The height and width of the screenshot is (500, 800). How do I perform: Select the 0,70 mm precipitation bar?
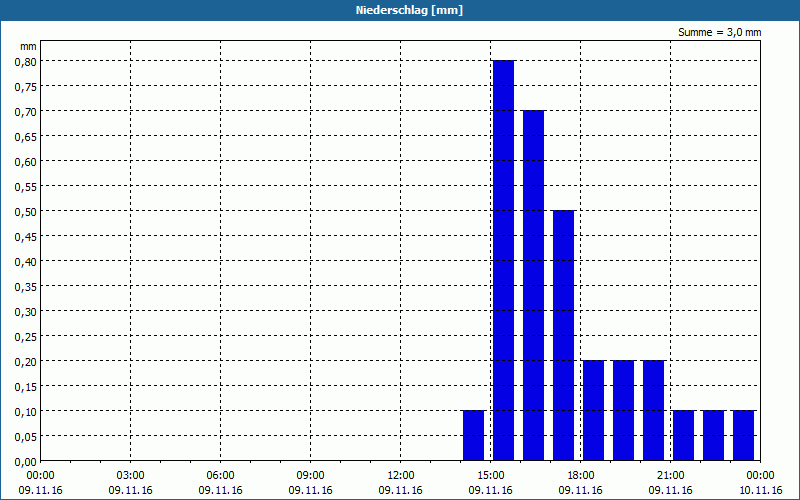pyautogui.click(x=533, y=286)
